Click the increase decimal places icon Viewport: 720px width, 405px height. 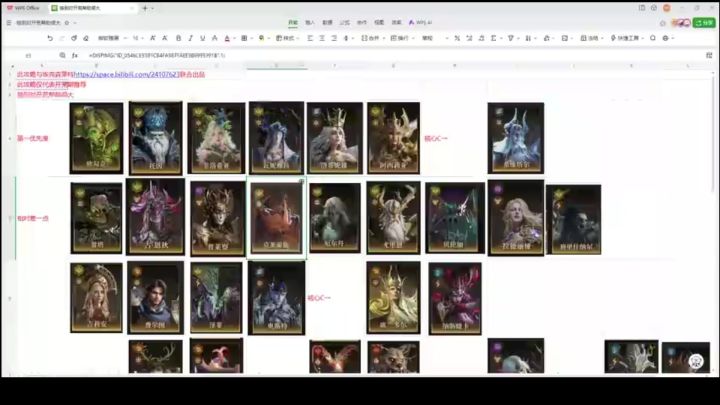[x=469, y=38]
